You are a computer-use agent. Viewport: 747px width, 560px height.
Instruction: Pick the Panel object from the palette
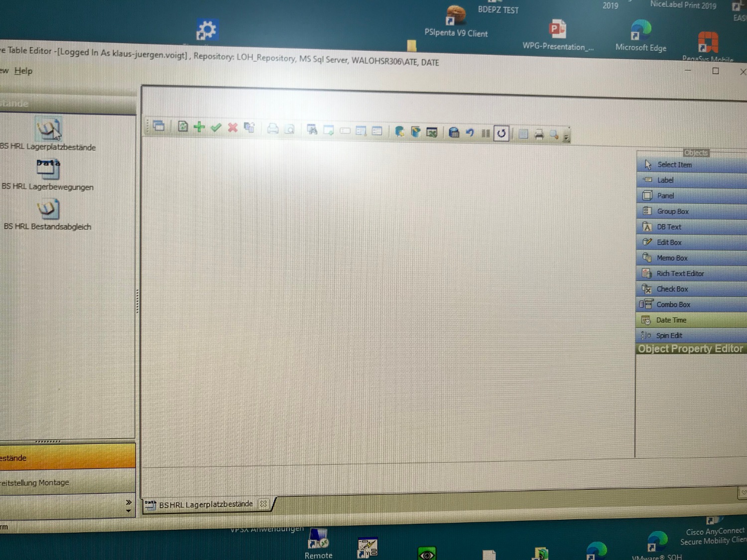point(692,196)
